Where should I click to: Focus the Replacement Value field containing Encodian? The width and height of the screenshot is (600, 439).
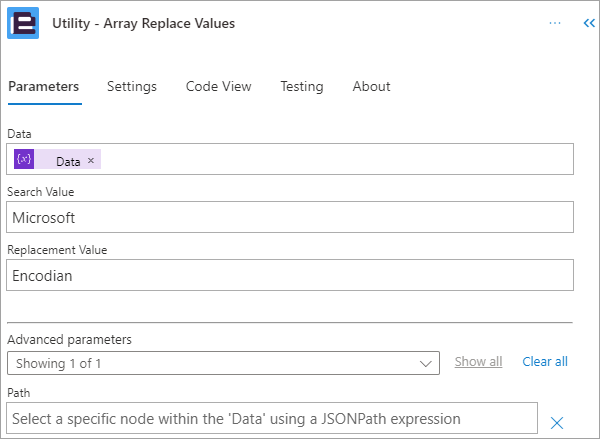coord(290,275)
